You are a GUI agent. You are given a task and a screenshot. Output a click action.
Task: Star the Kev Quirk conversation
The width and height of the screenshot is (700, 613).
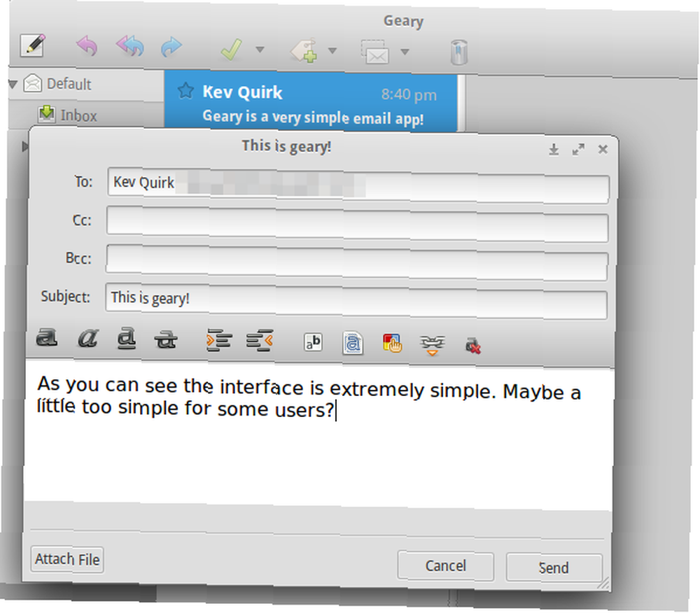coord(185,91)
